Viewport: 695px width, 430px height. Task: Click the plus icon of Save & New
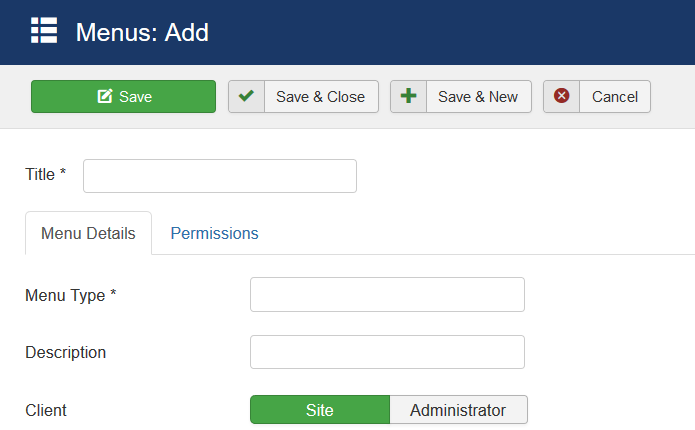click(x=408, y=96)
